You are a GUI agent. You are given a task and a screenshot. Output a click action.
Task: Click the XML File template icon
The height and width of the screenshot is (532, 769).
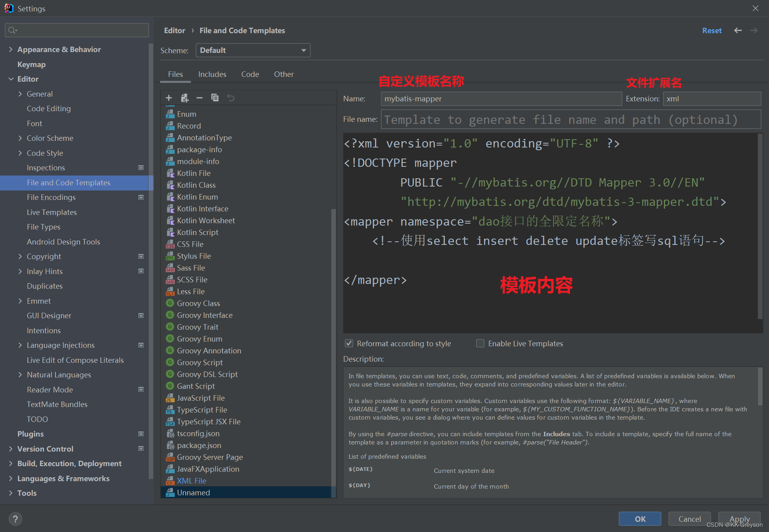coord(170,481)
